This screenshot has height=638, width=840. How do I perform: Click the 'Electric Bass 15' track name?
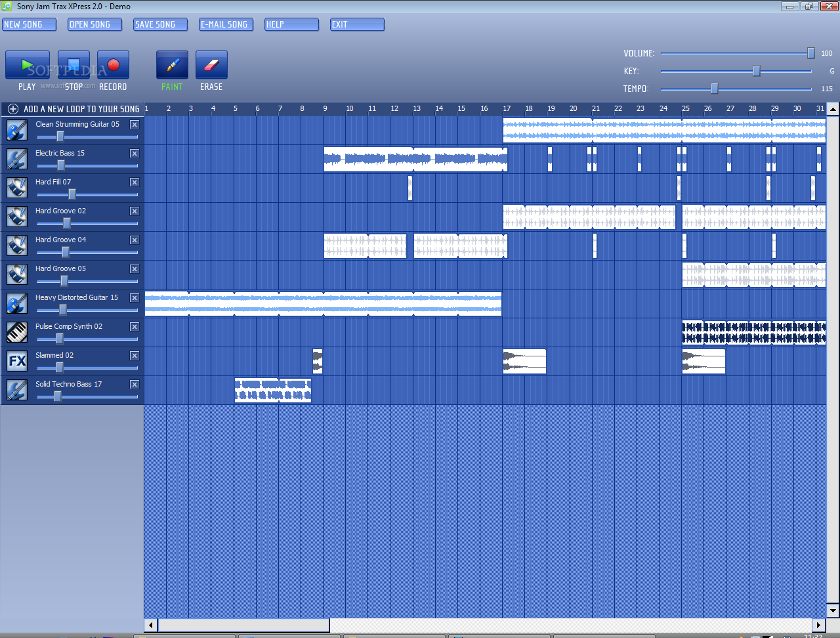[60, 153]
